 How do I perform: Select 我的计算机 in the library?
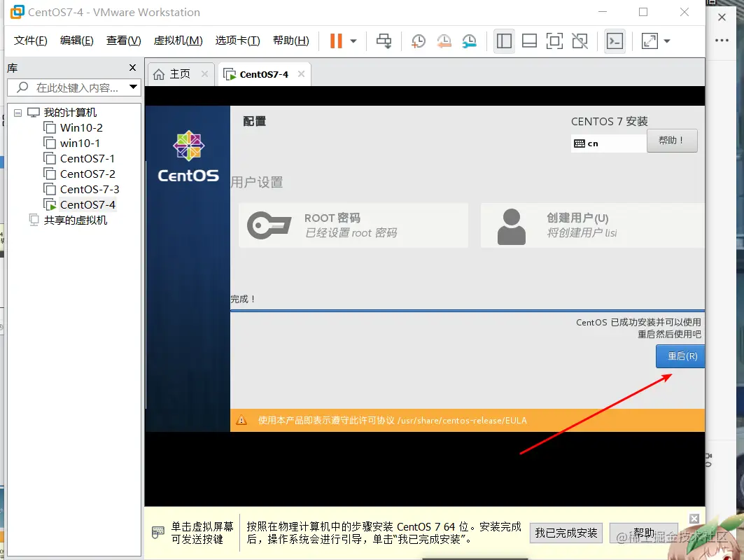click(70, 113)
